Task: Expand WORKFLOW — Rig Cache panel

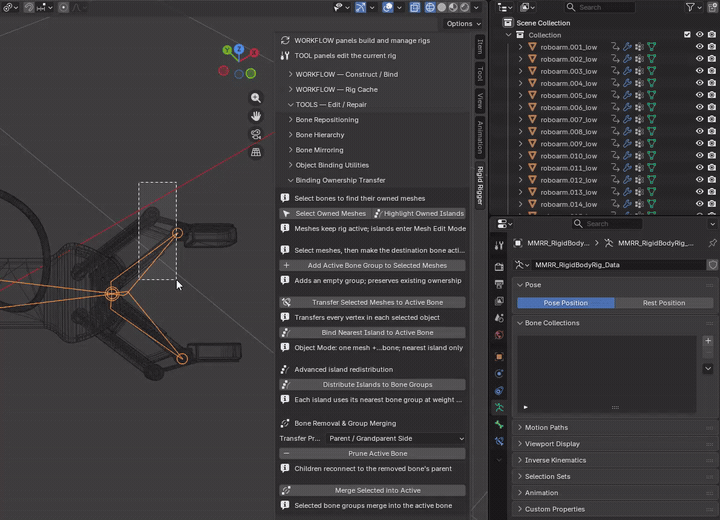Action: point(337,90)
